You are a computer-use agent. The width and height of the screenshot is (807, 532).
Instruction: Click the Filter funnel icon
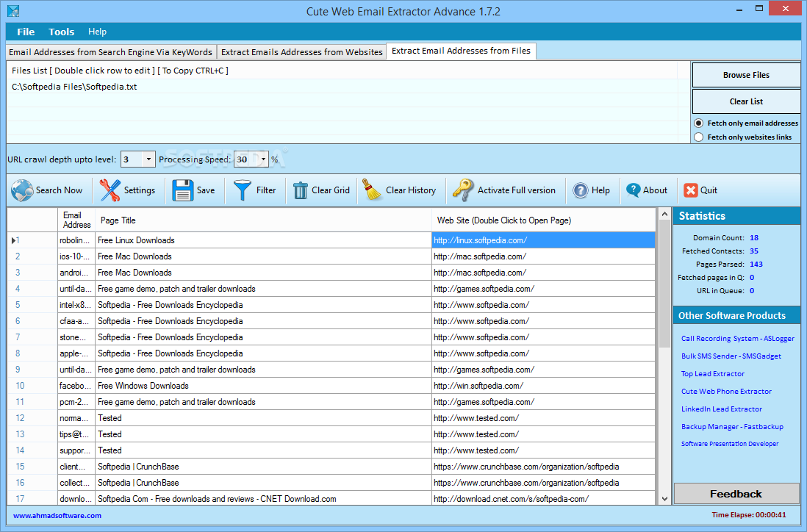[243, 190]
